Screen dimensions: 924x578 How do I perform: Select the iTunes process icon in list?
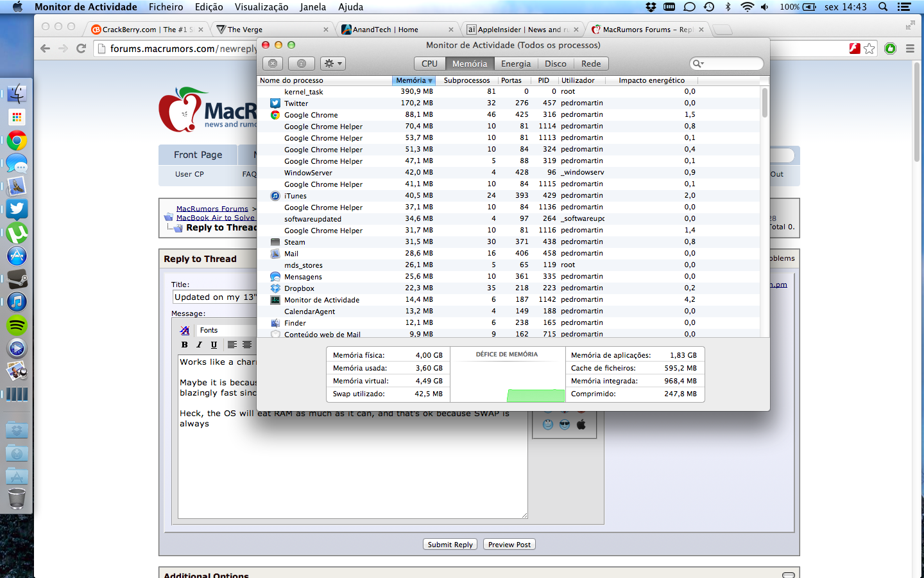click(275, 195)
